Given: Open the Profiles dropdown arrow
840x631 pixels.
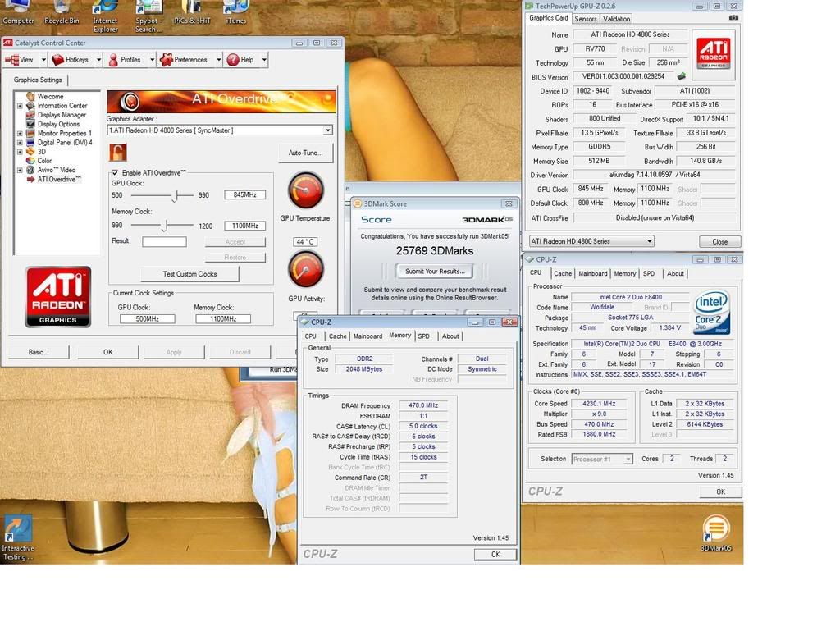Looking at the screenshot, I should (152, 60).
